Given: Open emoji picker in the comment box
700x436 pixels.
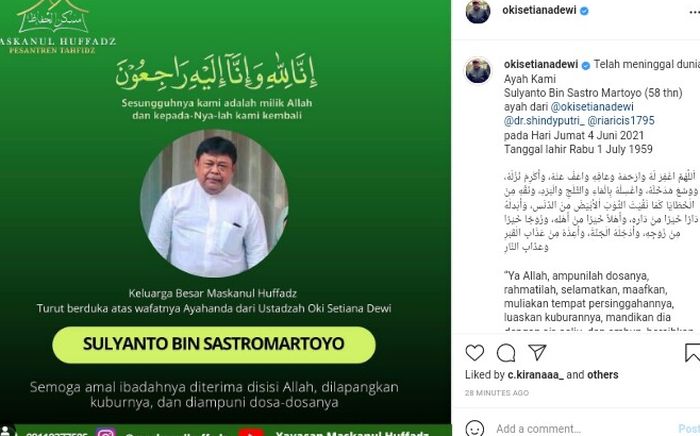Looking at the screenshot, I should click(475, 428).
